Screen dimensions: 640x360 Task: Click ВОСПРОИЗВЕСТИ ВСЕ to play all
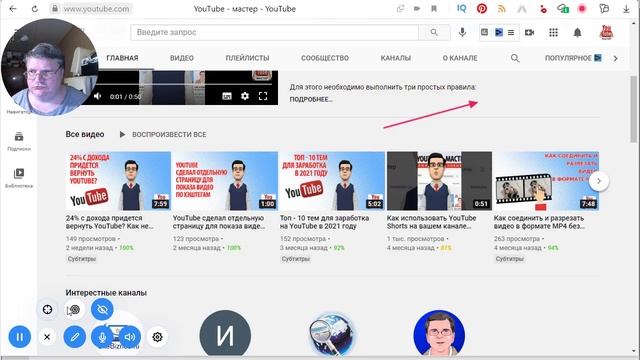(163, 134)
